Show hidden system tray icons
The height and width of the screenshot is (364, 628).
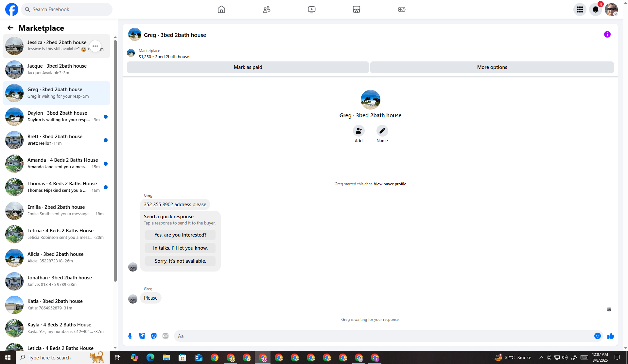point(541,357)
